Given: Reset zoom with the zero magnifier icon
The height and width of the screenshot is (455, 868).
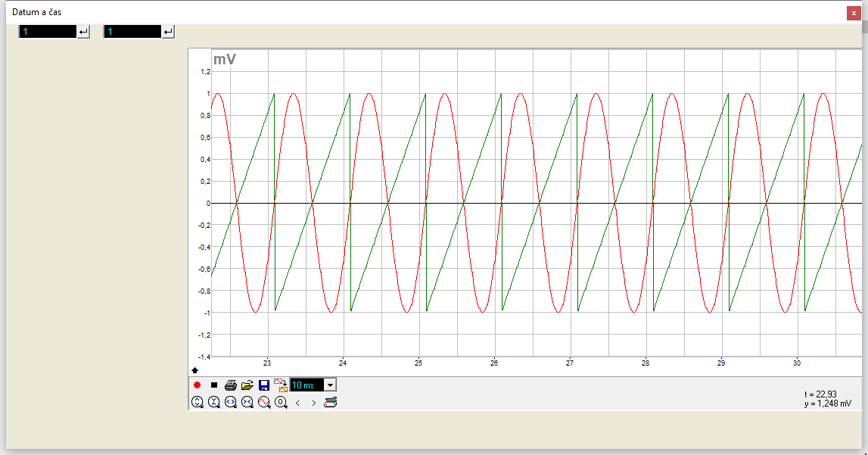Looking at the screenshot, I should coord(281,403).
